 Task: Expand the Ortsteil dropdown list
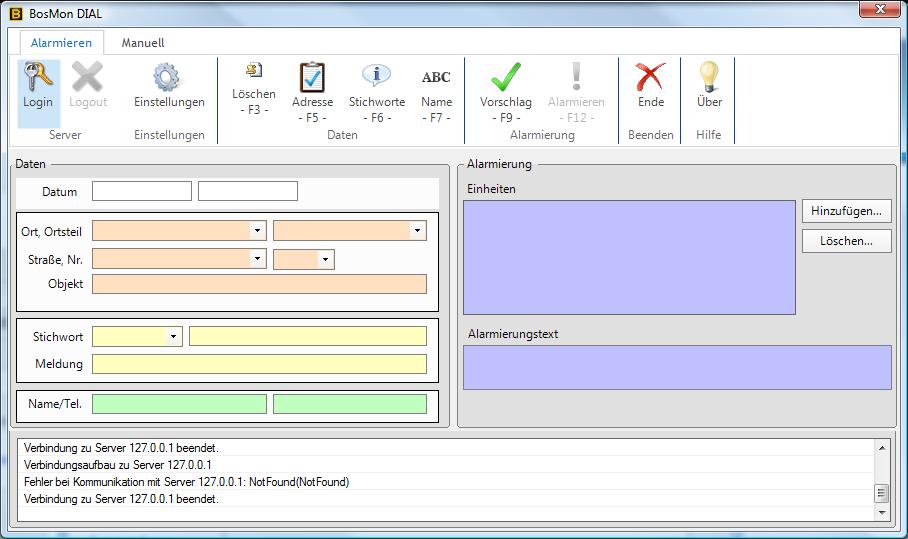[x=417, y=231]
